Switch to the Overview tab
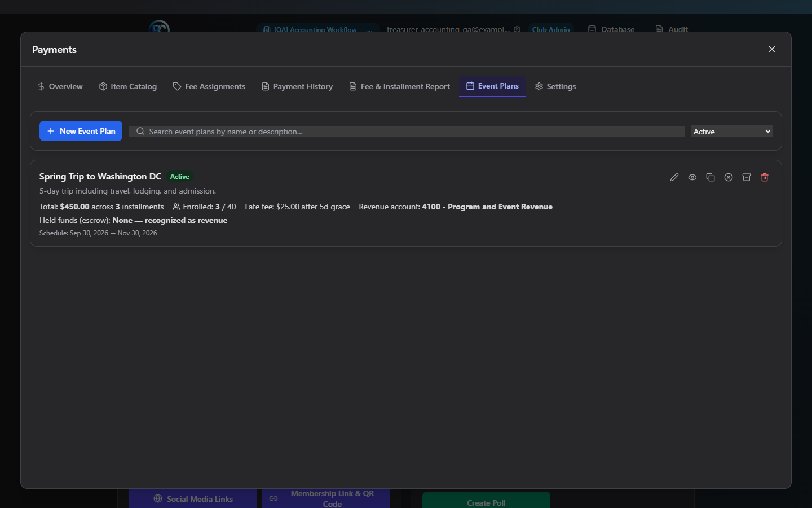The height and width of the screenshot is (508, 812). pos(60,86)
